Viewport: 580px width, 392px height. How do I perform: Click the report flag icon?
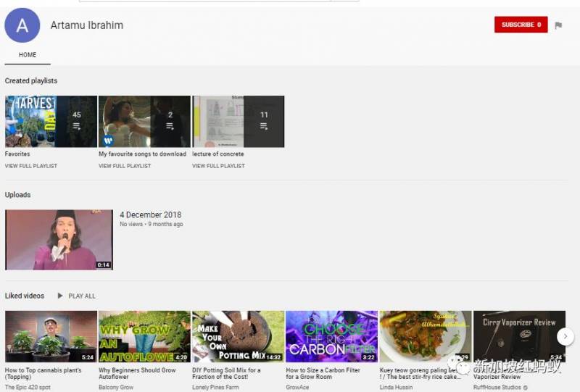pos(558,25)
